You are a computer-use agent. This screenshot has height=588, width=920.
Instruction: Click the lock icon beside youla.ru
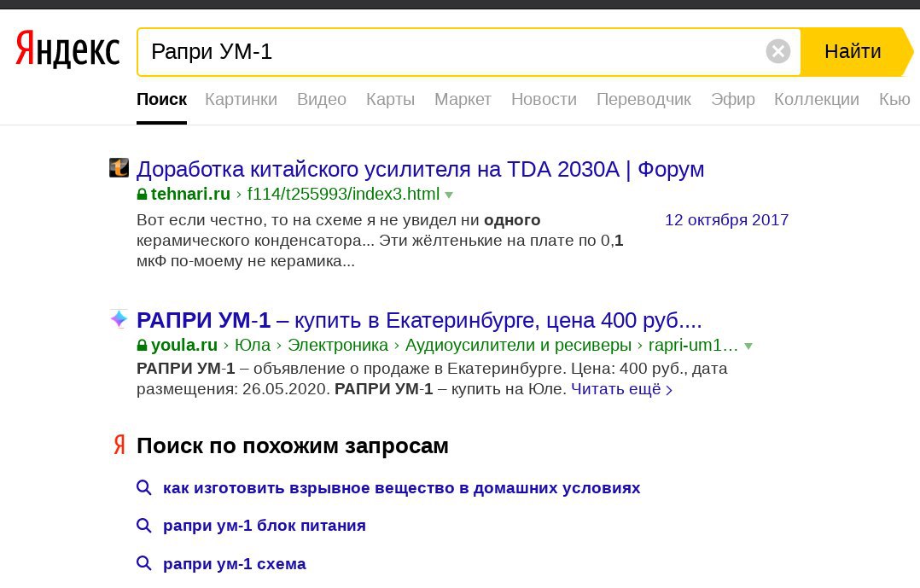(142, 345)
